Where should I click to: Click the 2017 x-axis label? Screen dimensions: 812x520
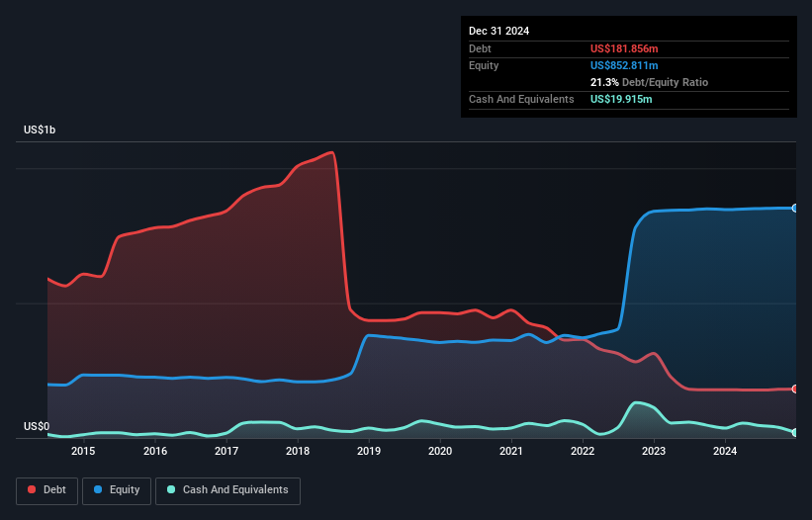(x=226, y=451)
